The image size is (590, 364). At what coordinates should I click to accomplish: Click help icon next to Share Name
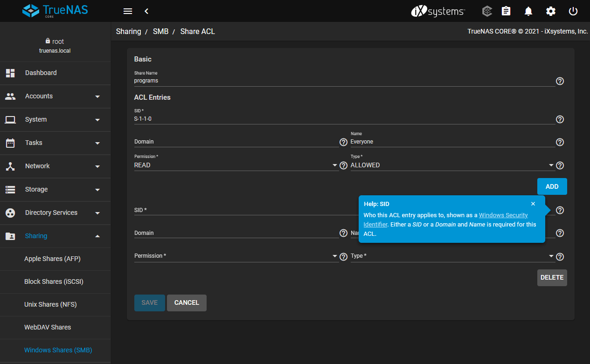coord(560,81)
